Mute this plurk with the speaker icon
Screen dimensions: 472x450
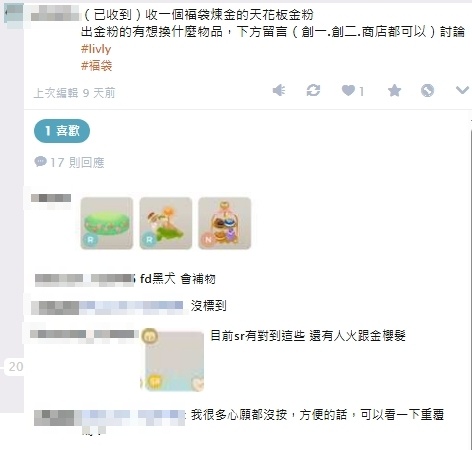(279, 90)
